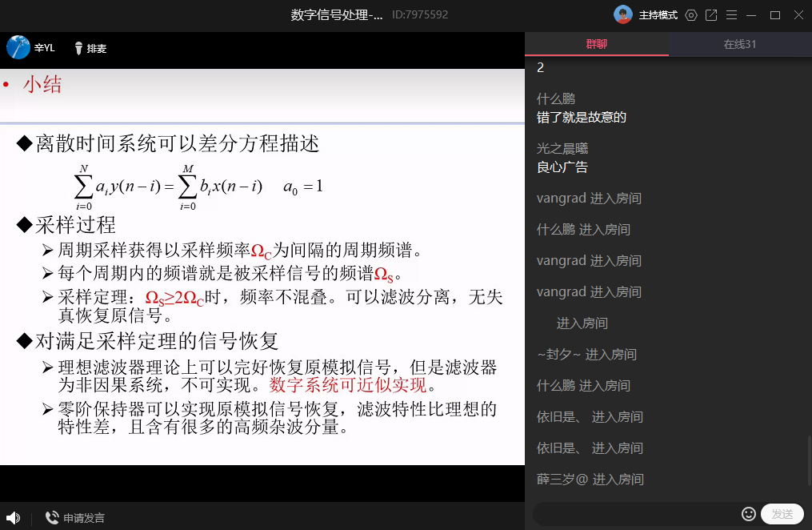Click presenter 辛YL's avatar
Viewport: 812px width, 530px height.
(18, 48)
